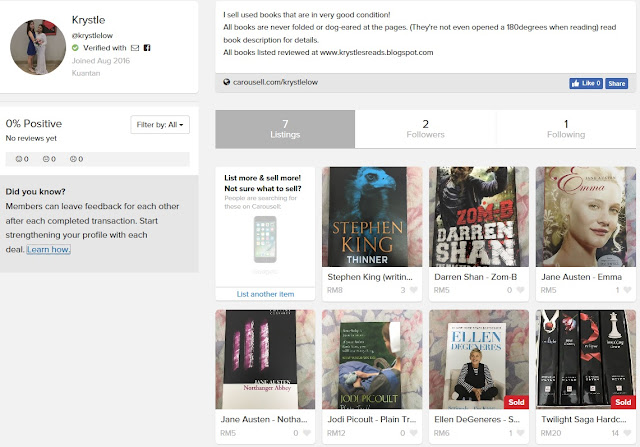Click the Jane Austen - Emma title
640x447 pixels.
[581, 277]
